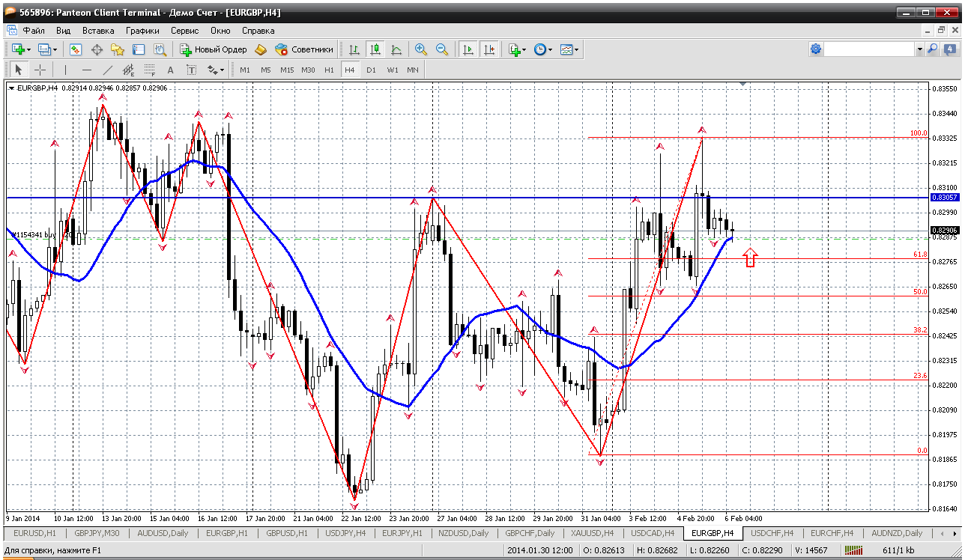Viewport: 965px width, 560px height.
Task: Switch to the AUDUSD,Daily chart tab
Action: point(163,533)
